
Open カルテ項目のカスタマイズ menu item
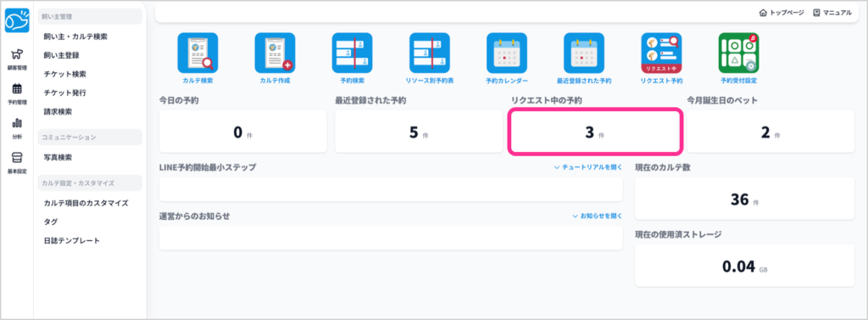(x=86, y=203)
